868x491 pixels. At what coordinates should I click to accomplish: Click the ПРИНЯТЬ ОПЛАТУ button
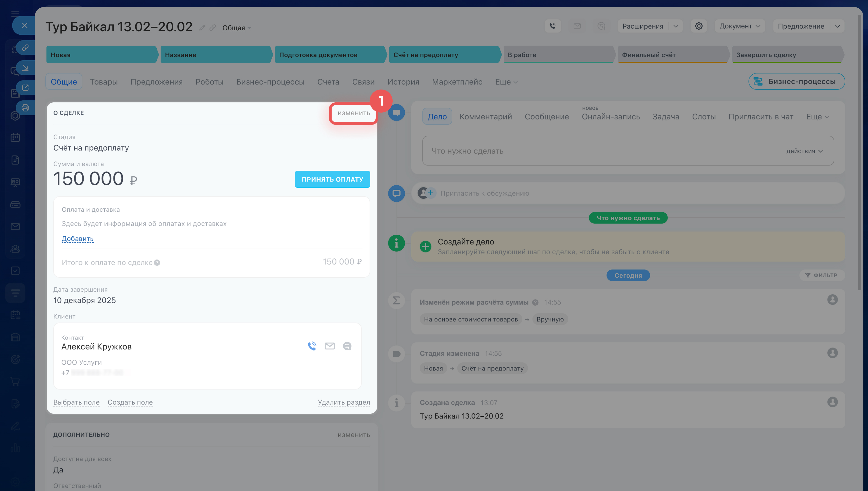[332, 179]
